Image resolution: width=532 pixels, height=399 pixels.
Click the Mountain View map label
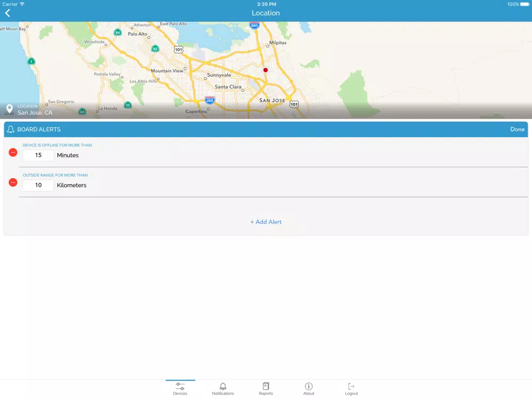[x=167, y=71]
